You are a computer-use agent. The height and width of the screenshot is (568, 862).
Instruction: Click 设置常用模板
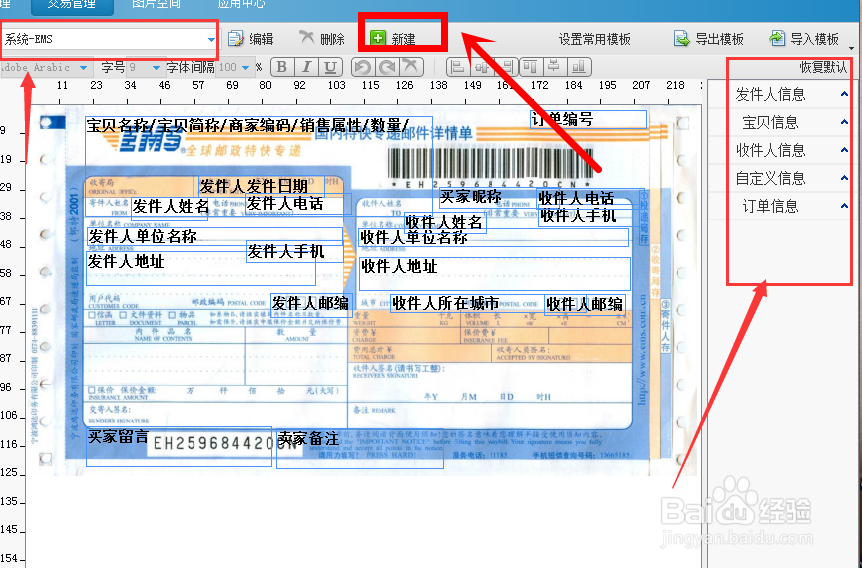click(594, 39)
